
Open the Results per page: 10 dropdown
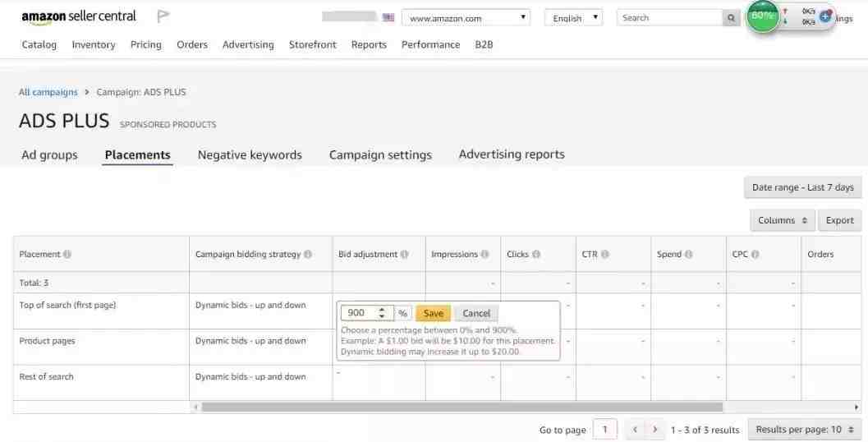pos(804,429)
